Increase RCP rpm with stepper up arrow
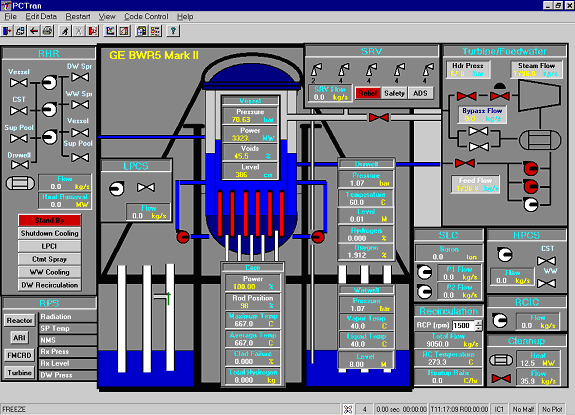Viewport: 575px width, 415px height. pos(478,323)
